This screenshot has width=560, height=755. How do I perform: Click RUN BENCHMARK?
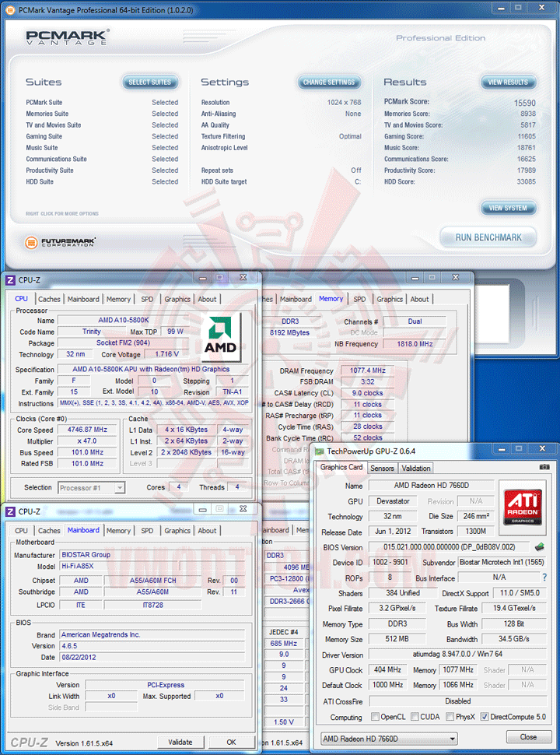coord(488,237)
